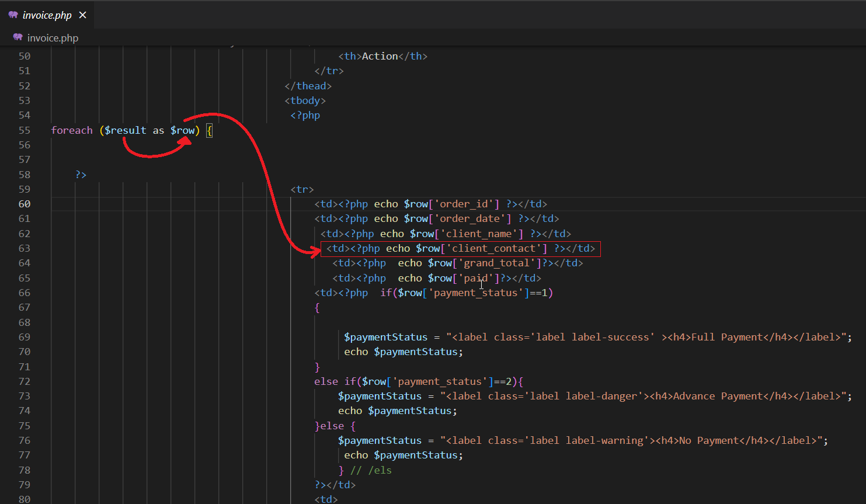Click line number 50 in the gutter
This screenshot has height=504, width=866.
pos(24,56)
